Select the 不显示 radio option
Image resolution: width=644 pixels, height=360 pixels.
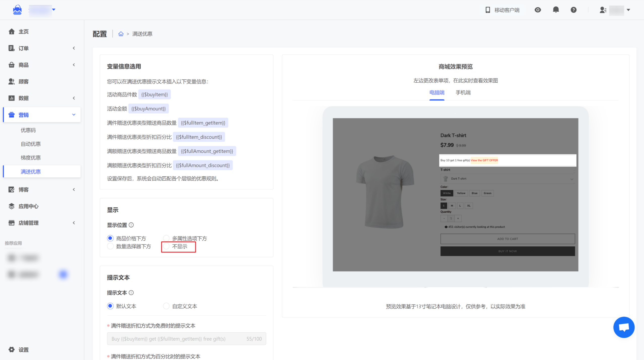(166, 246)
